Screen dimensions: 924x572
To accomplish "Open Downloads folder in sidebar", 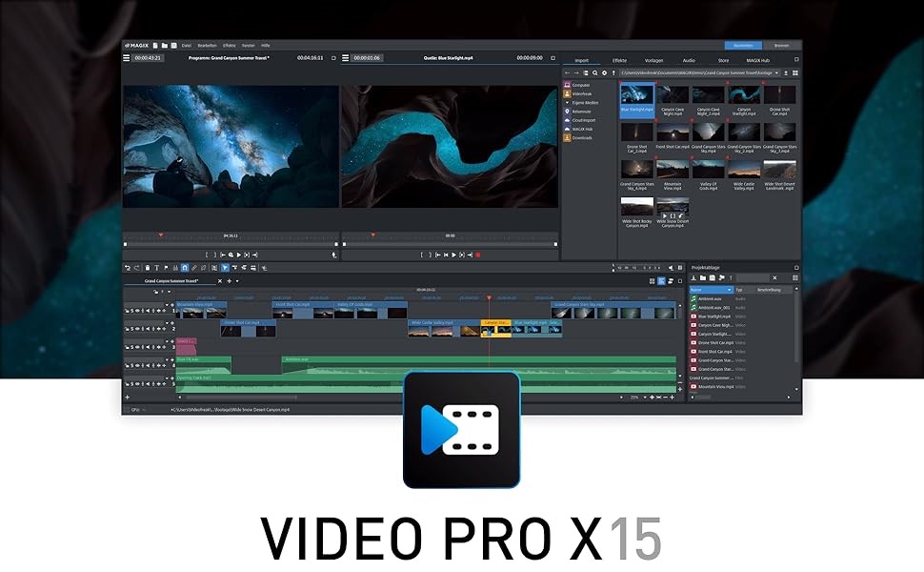I will pyautogui.click(x=578, y=138).
